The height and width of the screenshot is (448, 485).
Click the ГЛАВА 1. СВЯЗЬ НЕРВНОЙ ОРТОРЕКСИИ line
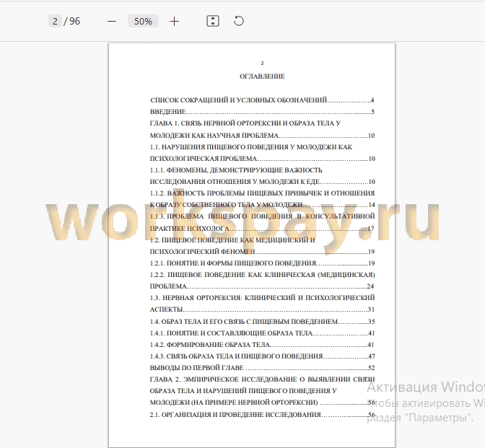click(x=245, y=123)
